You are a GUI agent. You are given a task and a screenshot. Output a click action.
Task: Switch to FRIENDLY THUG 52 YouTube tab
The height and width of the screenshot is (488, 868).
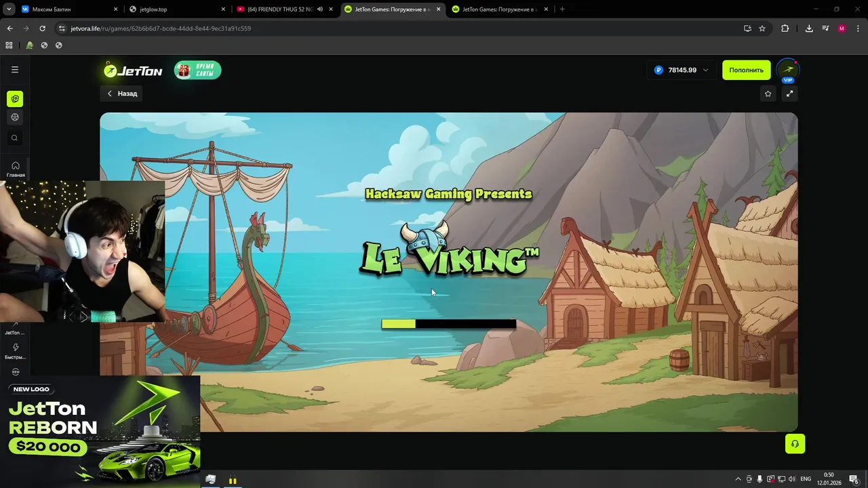tap(285, 9)
